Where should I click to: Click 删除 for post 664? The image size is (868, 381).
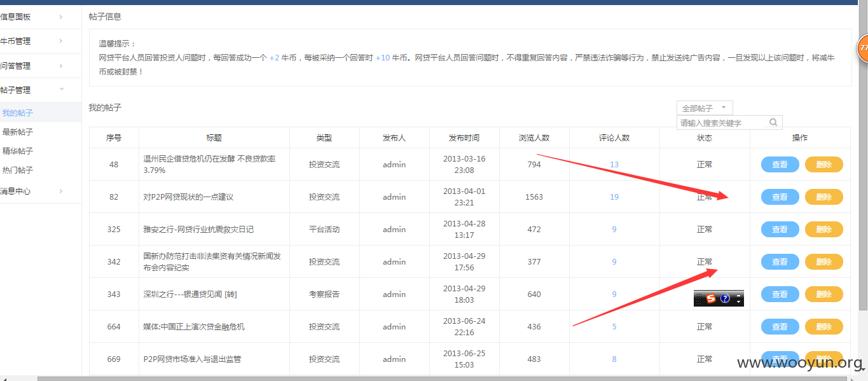(x=823, y=327)
